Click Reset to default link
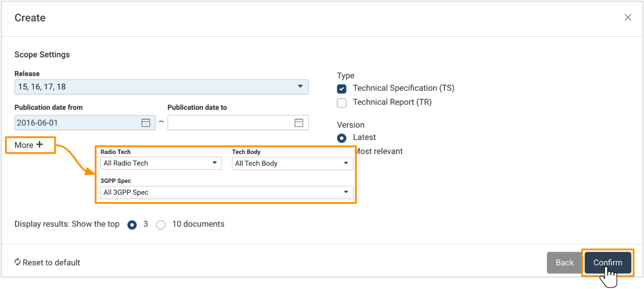The height and width of the screenshot is (289, 644). (47, 262)
